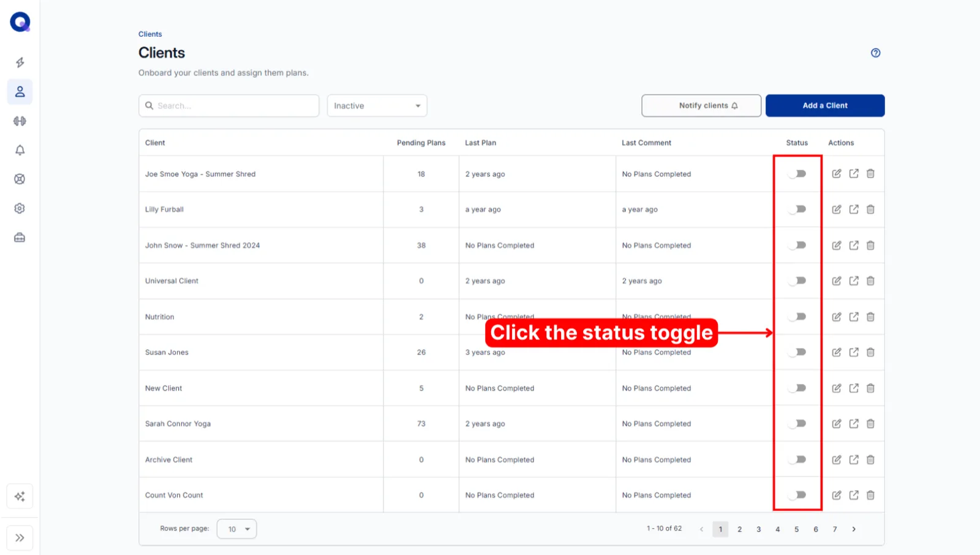The width and height of the screenshot is (980, 555).
Task: Toggle status for Joe Smoe Yoga
Action: (797, 174)
